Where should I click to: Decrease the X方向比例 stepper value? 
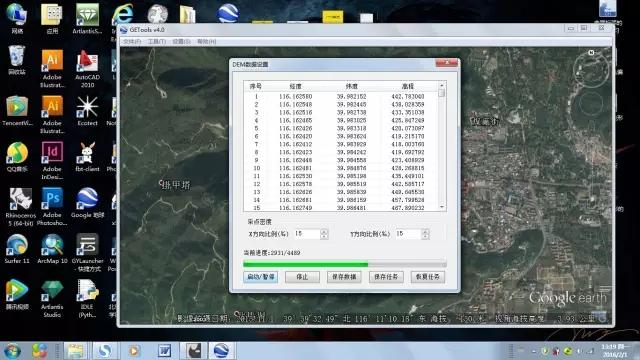tap(324, 237)
